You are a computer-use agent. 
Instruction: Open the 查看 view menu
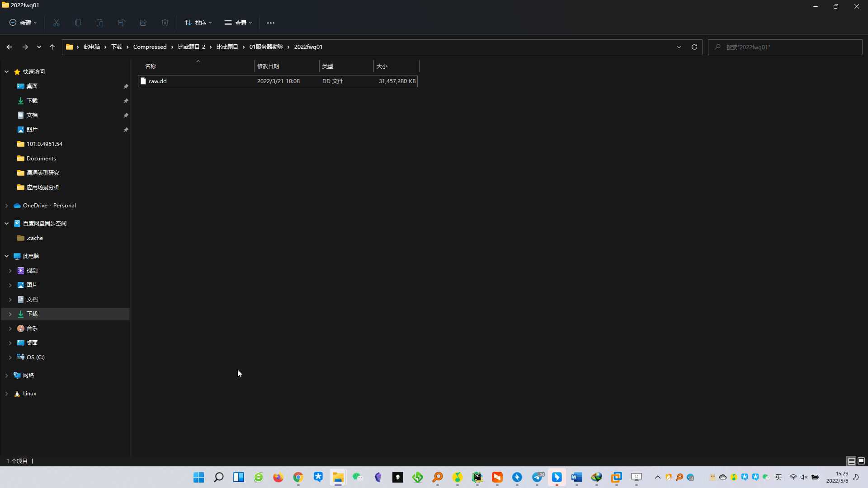[238, 23]
